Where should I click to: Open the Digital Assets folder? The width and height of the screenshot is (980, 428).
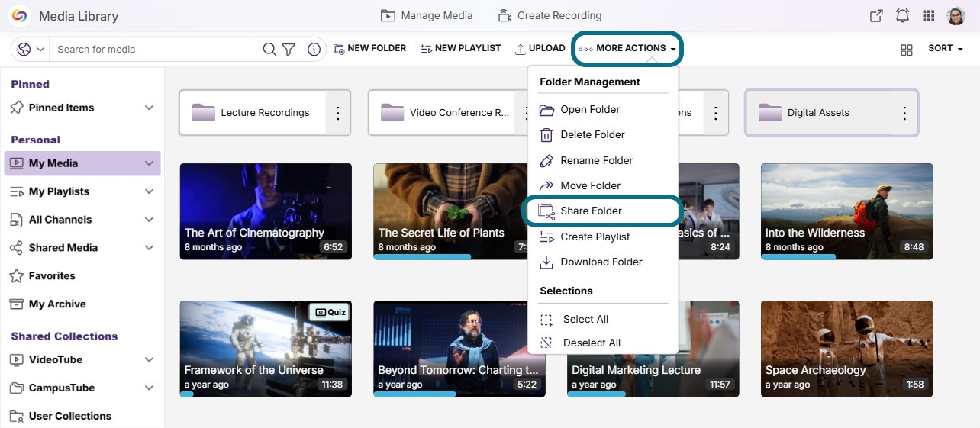(819, 113)
